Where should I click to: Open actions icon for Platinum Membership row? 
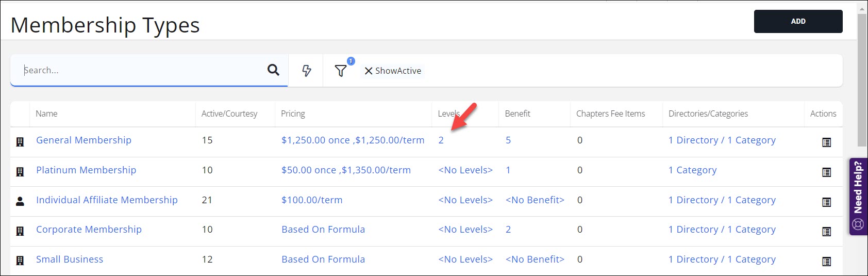[x=826, y=172]
